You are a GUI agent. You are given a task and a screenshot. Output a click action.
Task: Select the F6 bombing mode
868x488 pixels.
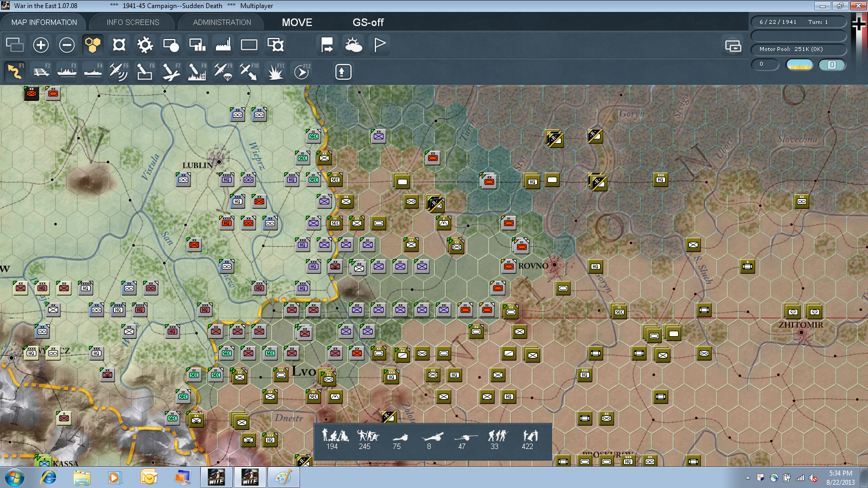[145, 72]
